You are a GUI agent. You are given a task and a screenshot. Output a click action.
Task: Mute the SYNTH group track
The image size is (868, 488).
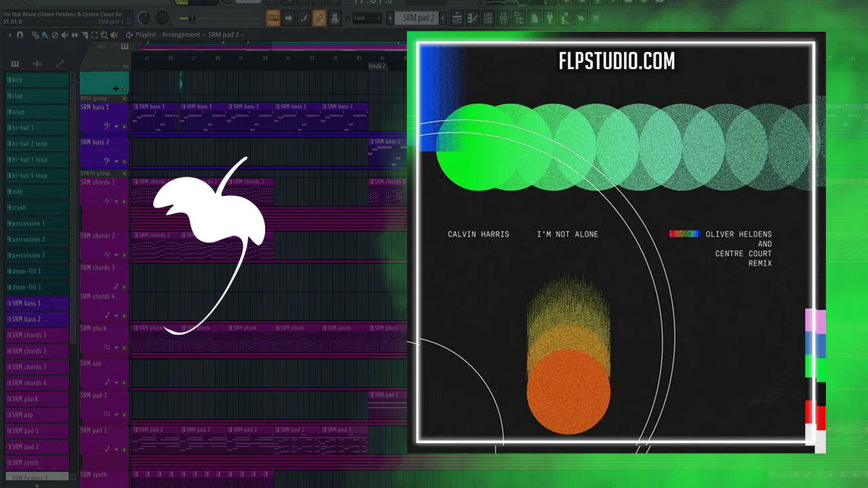click(x=124, y=174)
